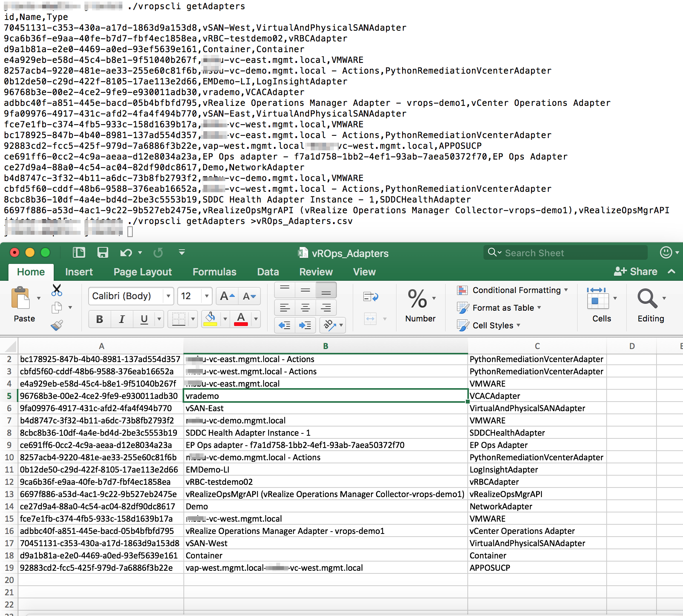
Task: Click the Cut scissors icon
Action: pyautogui.click(x=57, y=290)
